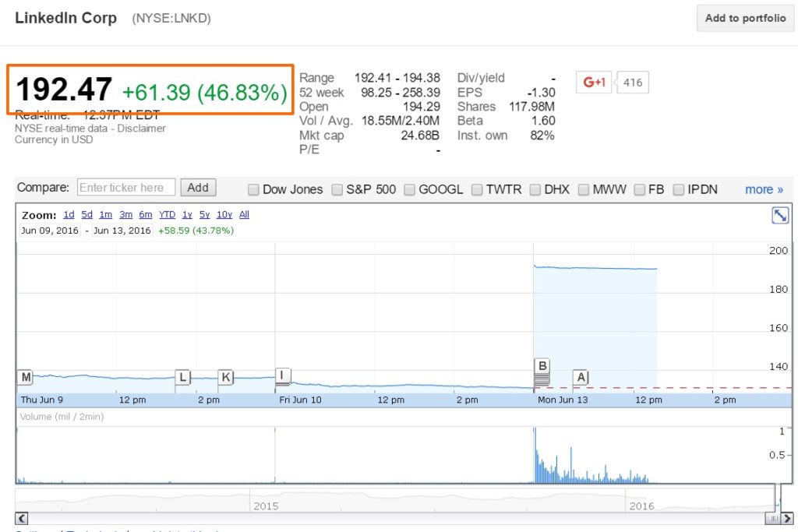Click the right scroll arrow under chart
The image size is (798, 532).
(x=787, y=519)
